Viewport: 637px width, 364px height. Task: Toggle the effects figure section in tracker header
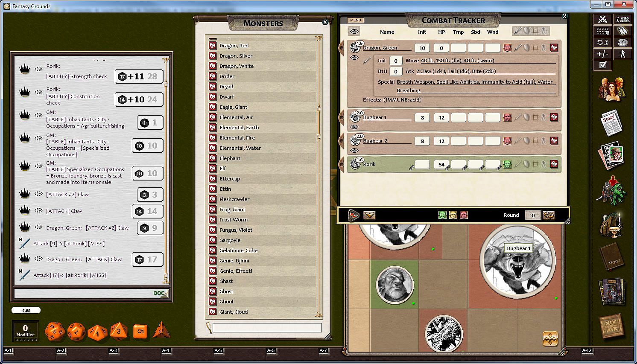point(544,31)
